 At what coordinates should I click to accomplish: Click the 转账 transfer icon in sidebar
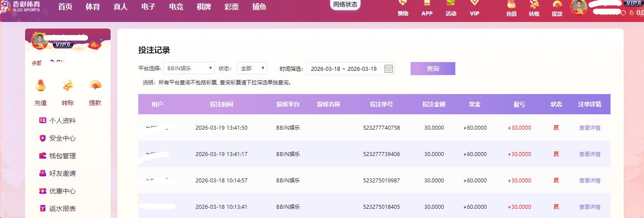pos(68,86)
